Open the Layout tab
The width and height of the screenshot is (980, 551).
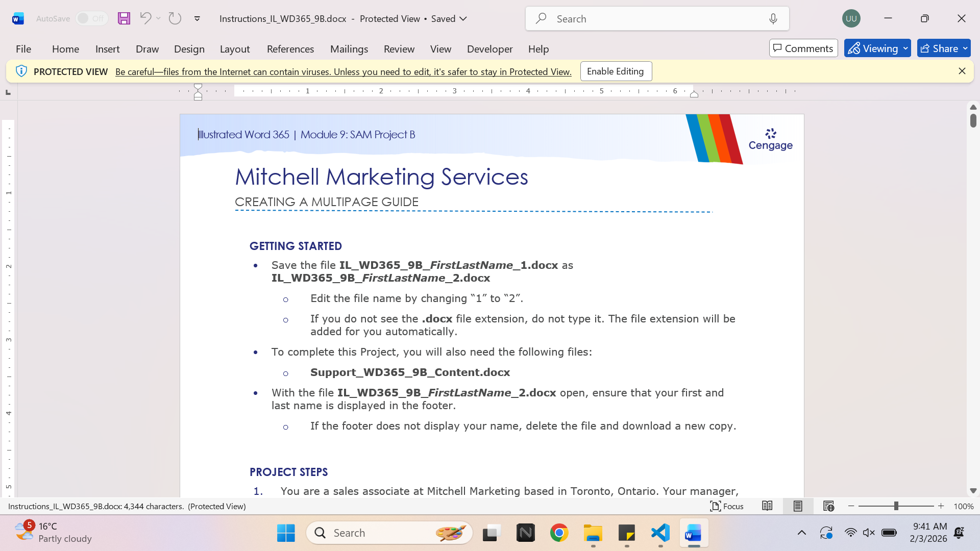[235, 49]
